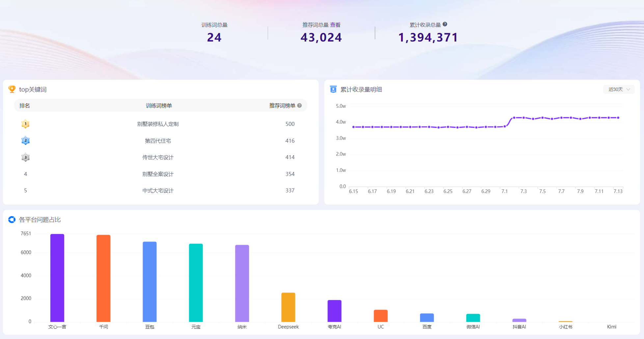
Task: Click the blue rank 2 medal badge
Action: tap(25, 141)
